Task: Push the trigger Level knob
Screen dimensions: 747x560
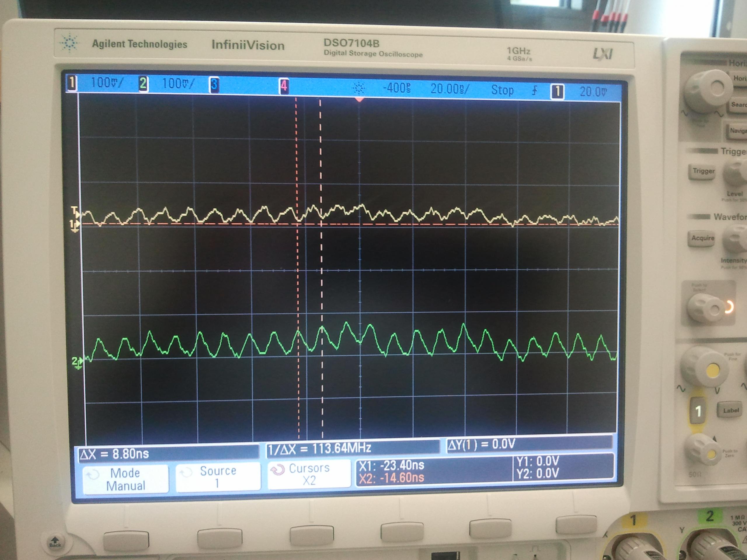Action: pos(736,173)
